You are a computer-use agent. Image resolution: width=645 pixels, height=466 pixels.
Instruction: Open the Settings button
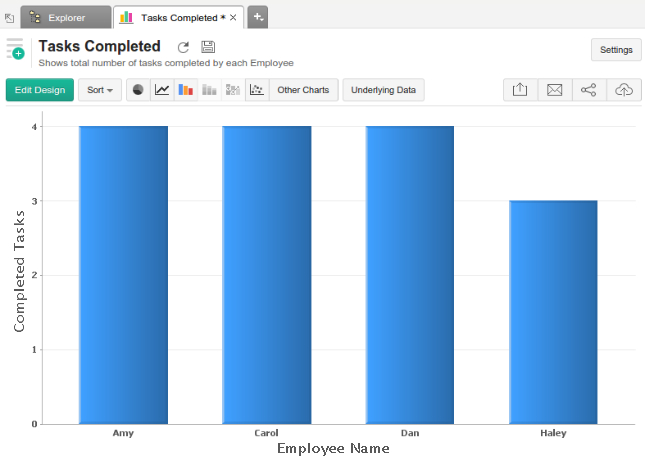[x=615, y=49]
